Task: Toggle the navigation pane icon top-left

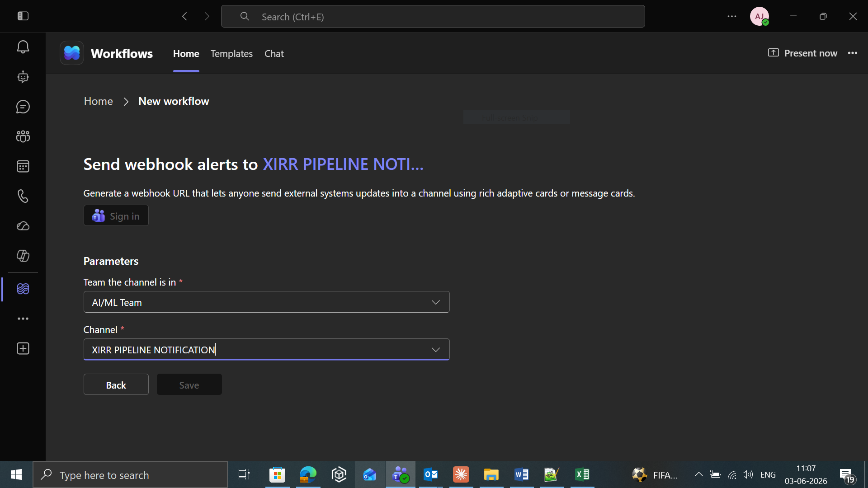Action: click(23, 16)
